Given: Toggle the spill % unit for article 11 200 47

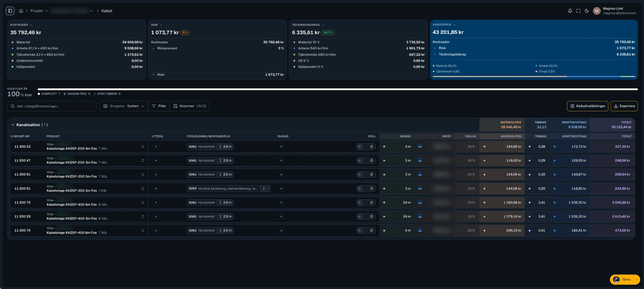Looking at the screenshot, I should click(359, 161).
